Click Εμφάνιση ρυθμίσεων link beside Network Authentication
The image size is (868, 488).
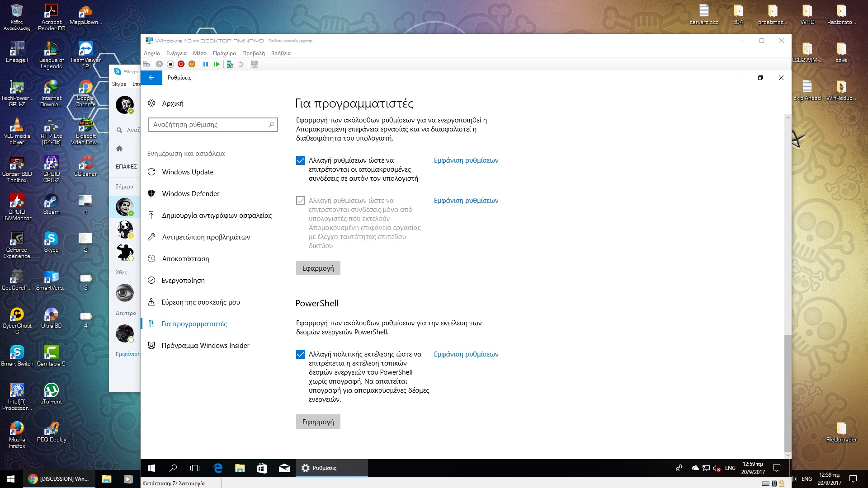click(x=466, y=201)
